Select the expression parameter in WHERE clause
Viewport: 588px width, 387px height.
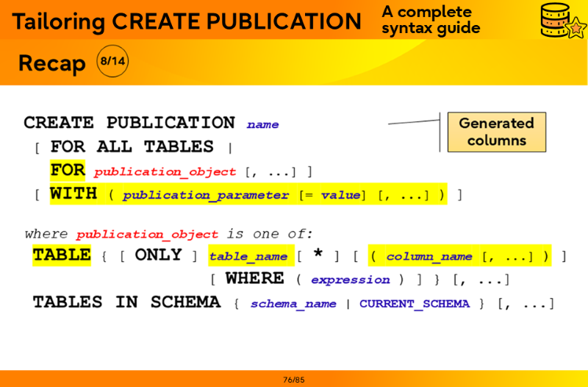(x=350, y=280)
